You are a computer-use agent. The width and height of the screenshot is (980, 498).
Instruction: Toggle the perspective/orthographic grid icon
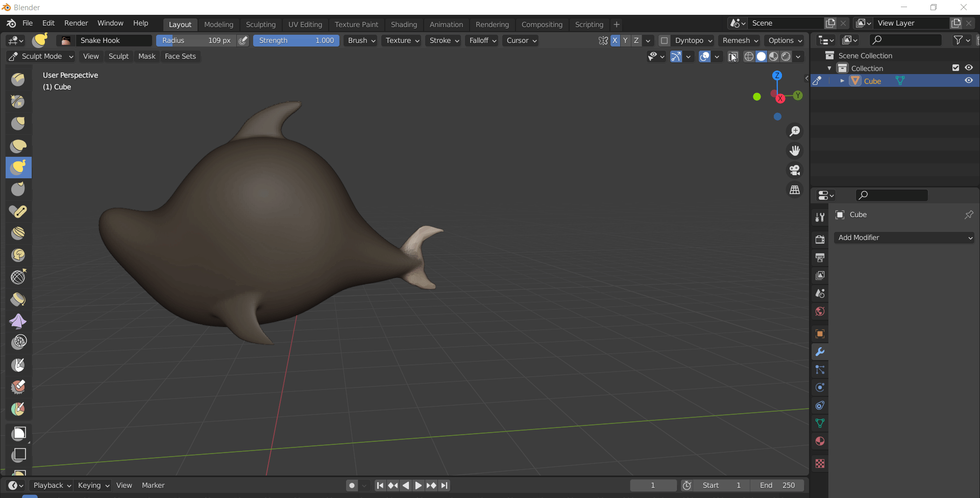[x=795, y=190]
